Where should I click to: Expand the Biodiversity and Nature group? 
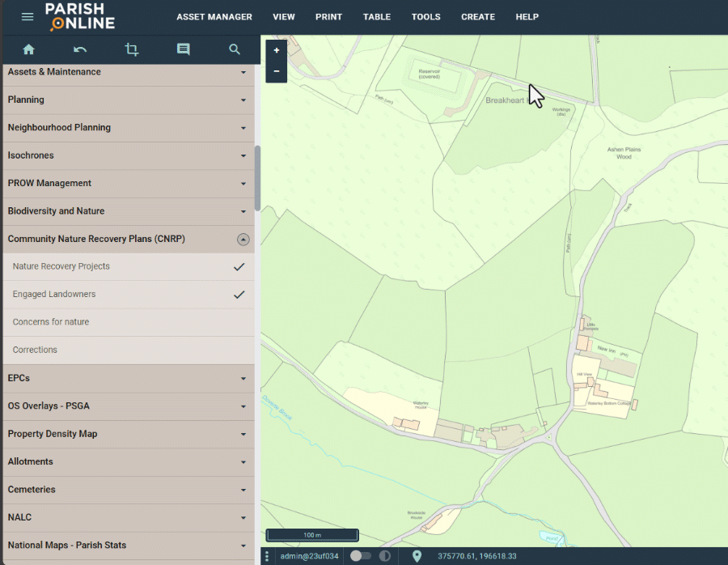click(243, 211)
